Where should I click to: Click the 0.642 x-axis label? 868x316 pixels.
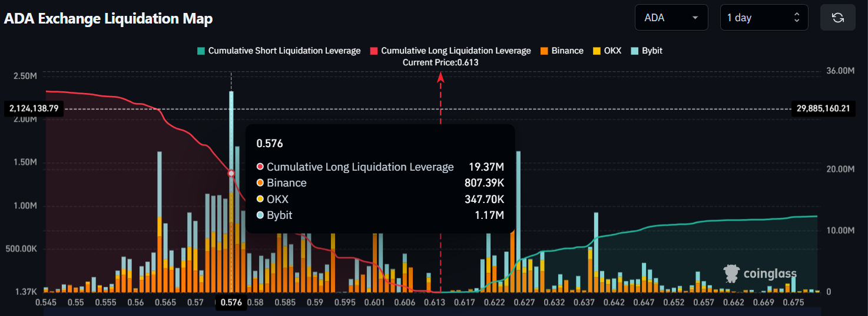click(x=614, y=302)
